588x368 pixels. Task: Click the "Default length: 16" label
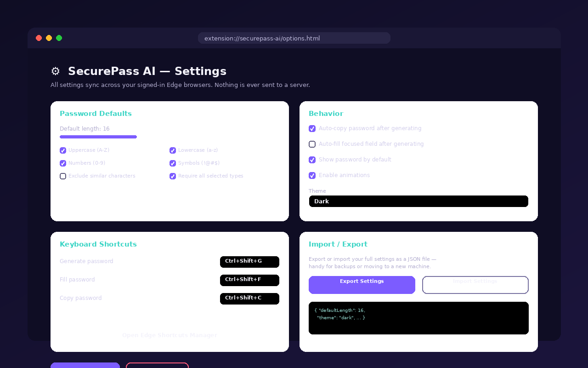pos(85,129)
